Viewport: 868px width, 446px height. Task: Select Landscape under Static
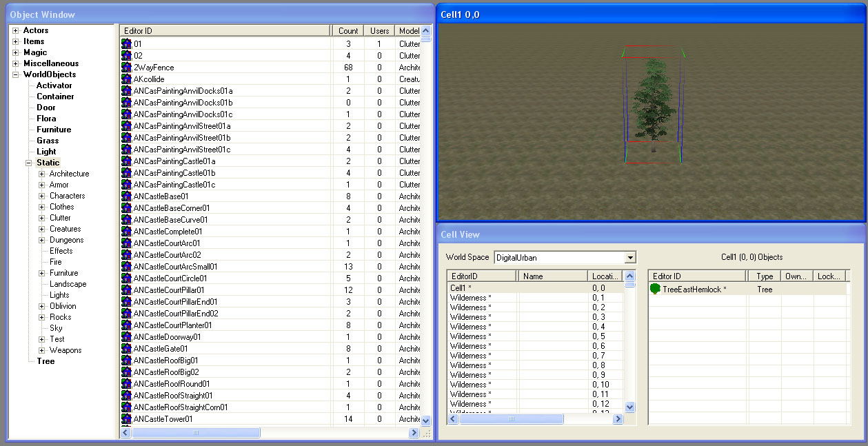68,284
